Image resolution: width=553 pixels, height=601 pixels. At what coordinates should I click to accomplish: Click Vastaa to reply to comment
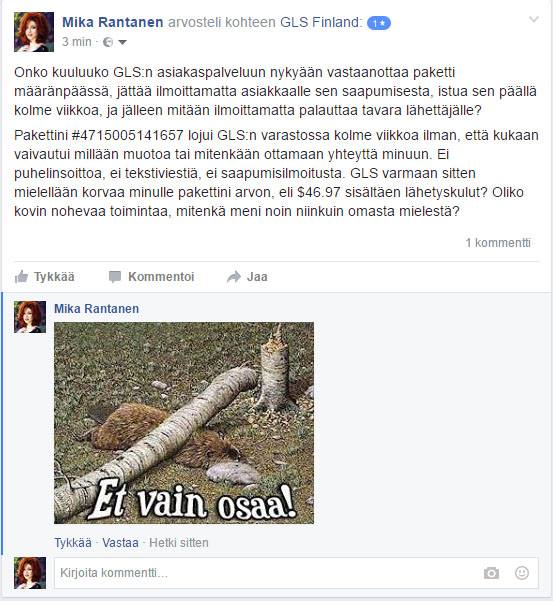(x=120, y=543)
